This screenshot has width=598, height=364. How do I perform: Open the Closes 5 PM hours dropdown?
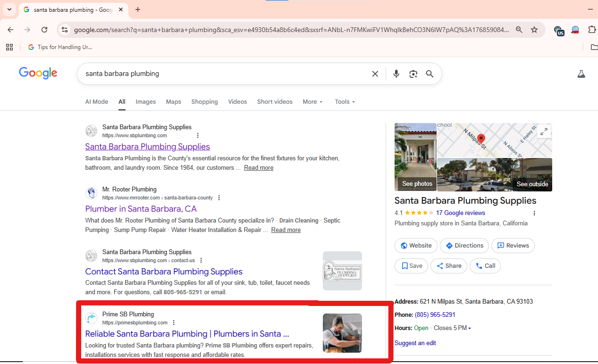point(452,327)
